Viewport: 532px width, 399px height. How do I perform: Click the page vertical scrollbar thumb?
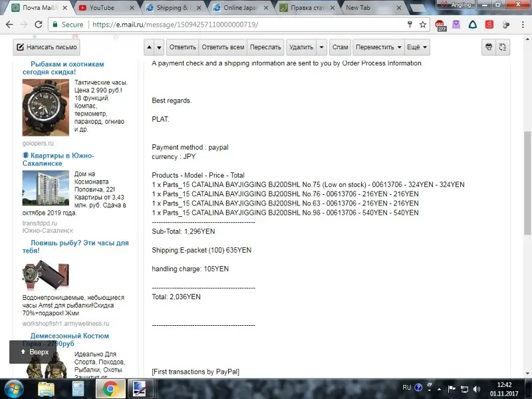point(527,182)
